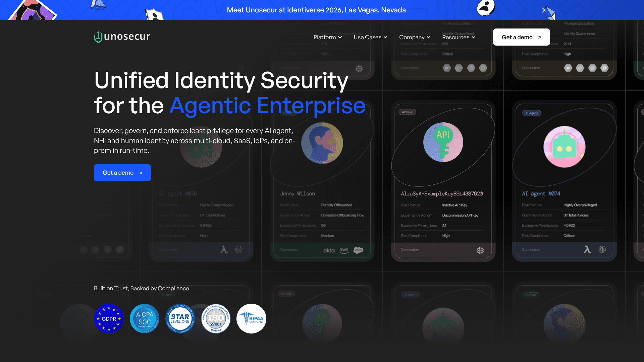Click the Okta connector logo
The width and height of the screenshot is (644, 362).
pyautogui.click(x=329, y=250)
